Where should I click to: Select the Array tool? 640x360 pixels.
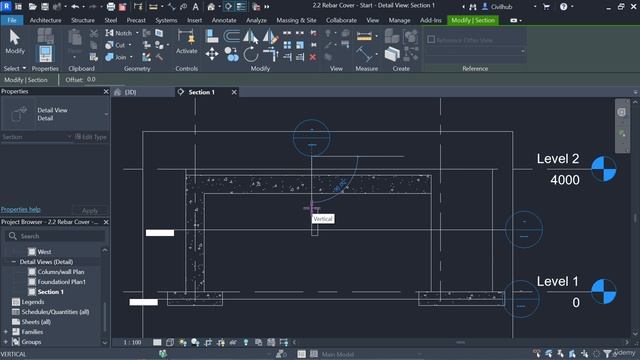coord(287,45)
